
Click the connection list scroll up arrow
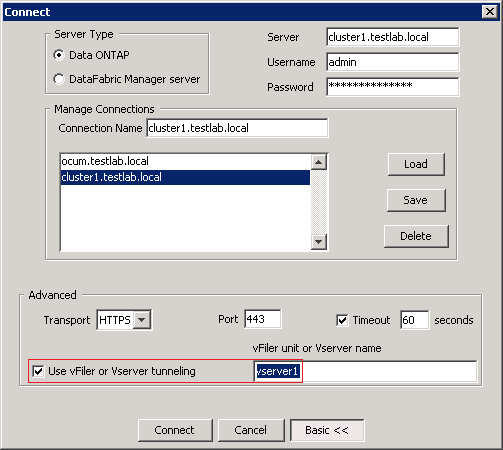319,162
